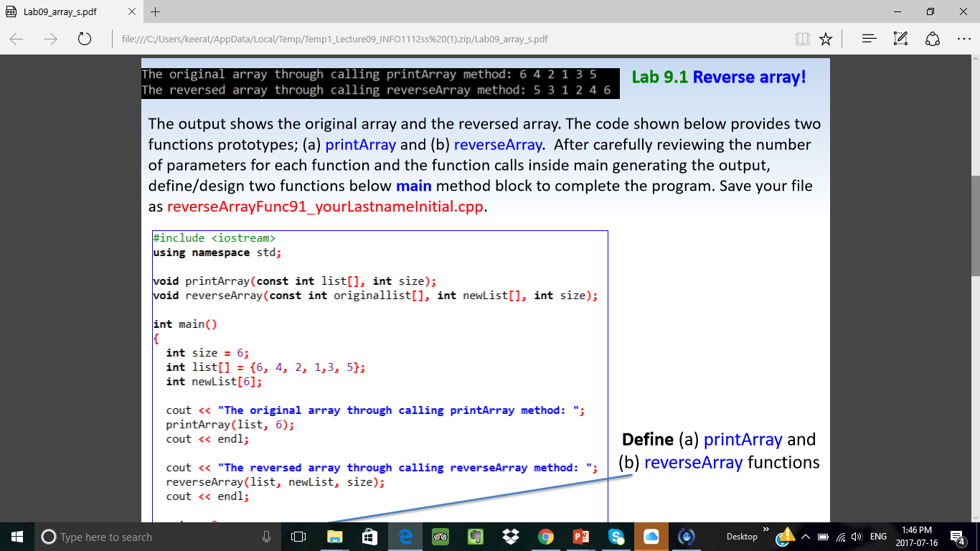Show hidden system tray icons
This screenshot has height=551, width=980.
pos(806,537)
